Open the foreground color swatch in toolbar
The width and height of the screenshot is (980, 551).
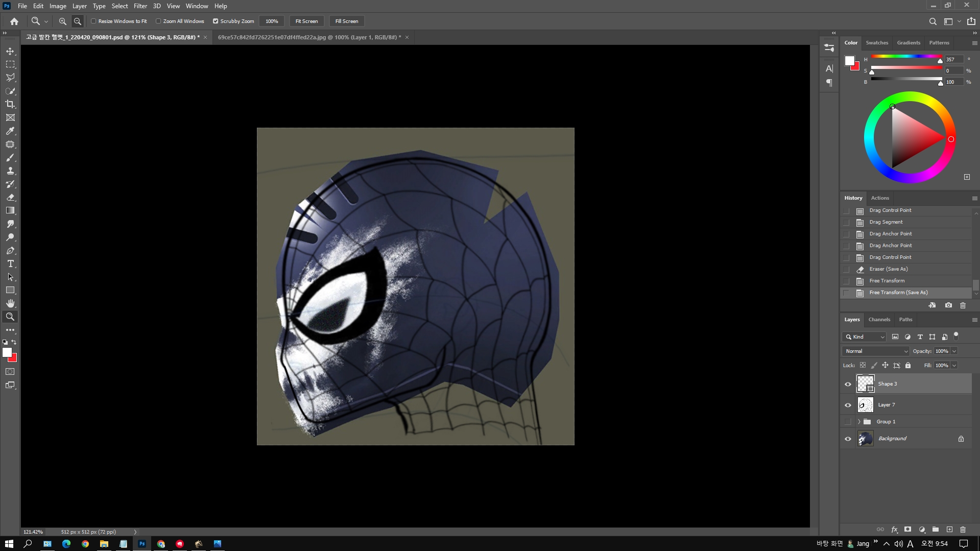coord(7,352)
